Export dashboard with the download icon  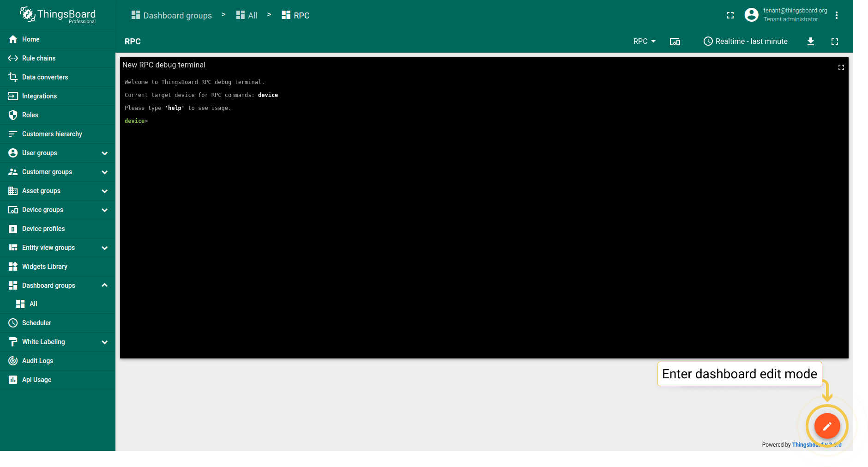tap(811, 42)
